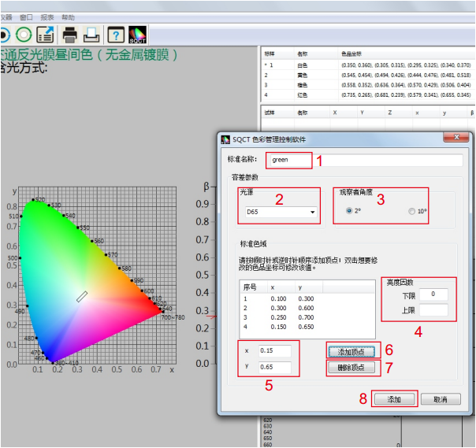This screenshot has width=476, height=448.
Task: Open the help question-mark icon
Action: (116, 35)
